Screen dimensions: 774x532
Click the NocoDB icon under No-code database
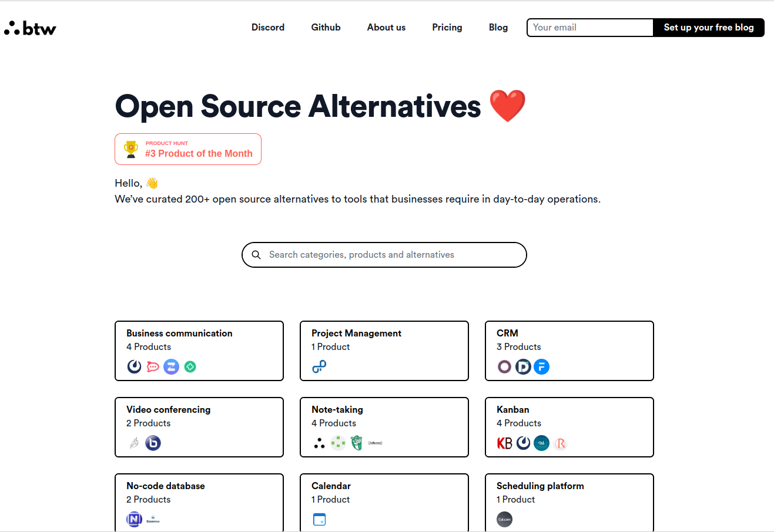pyautogui.click(x=135, y=520)
